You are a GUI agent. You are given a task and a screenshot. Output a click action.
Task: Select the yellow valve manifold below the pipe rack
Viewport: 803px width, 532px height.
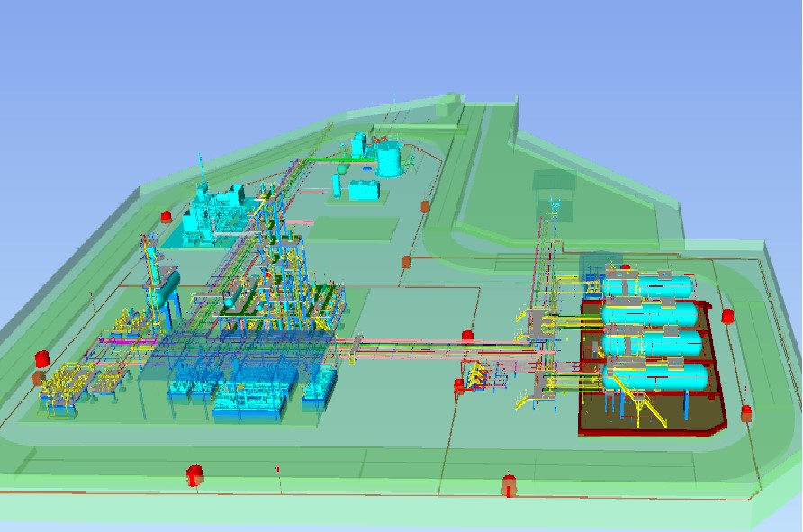(482, 374)
